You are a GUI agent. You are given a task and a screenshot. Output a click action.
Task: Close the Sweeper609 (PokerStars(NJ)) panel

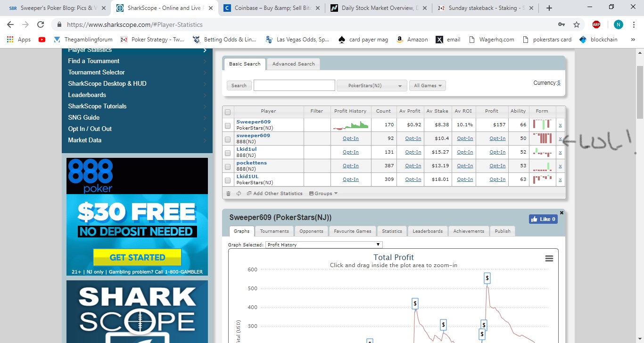click(561, 213)
